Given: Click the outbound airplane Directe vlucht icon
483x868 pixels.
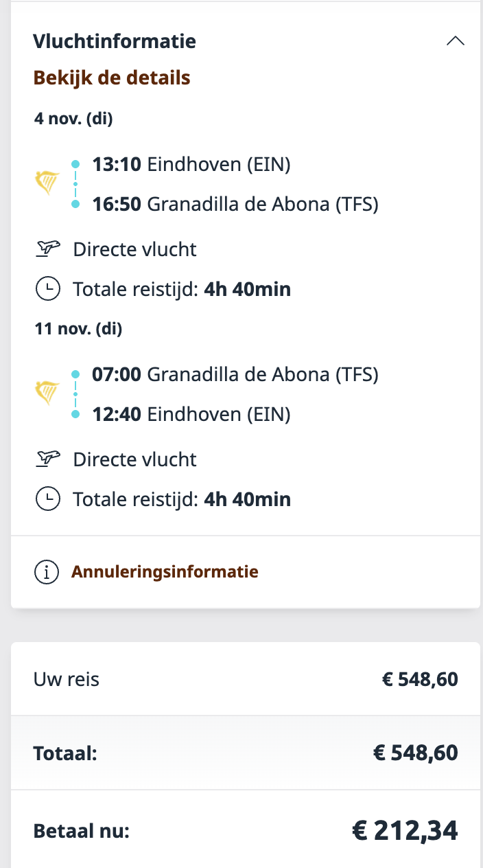Looking at the screenshot, I should [47, 249].
